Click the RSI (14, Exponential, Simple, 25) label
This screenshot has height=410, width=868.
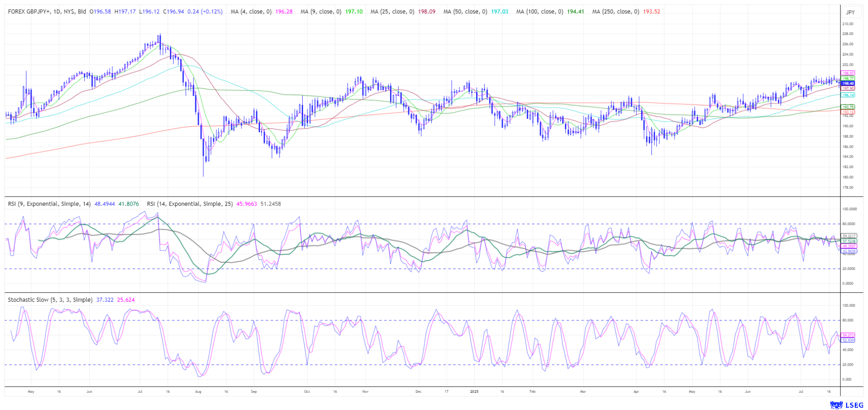190,204
